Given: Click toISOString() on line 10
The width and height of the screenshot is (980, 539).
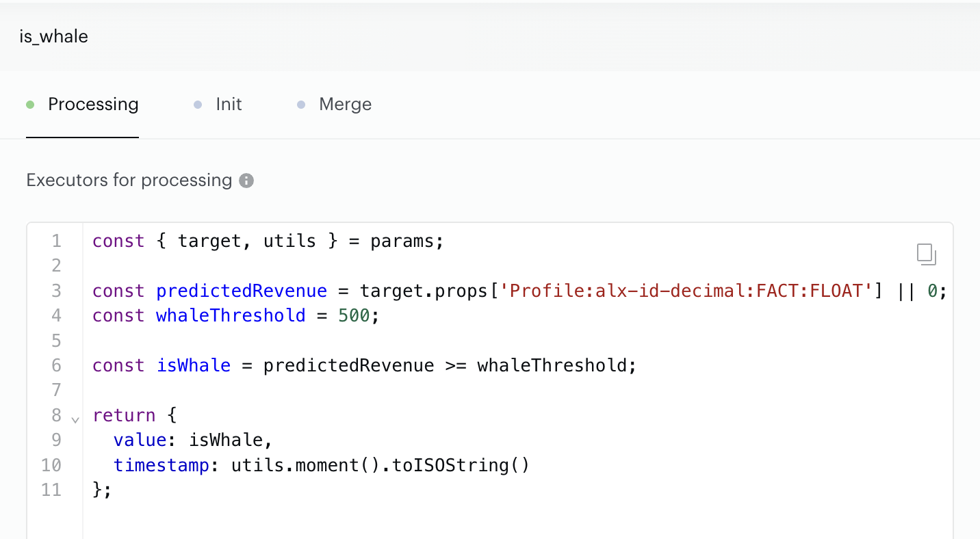Looking at the screenshot, I should [461, 465].
